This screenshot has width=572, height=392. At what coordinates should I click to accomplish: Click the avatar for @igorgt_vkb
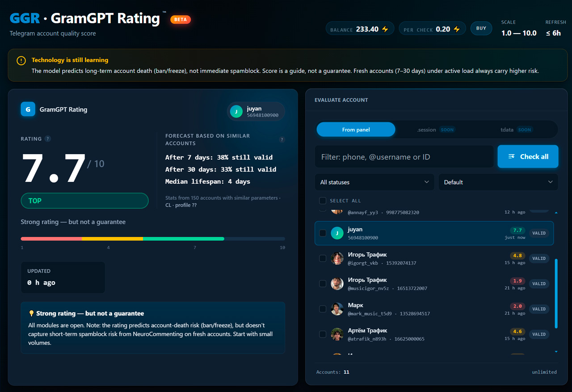[337, 258]
